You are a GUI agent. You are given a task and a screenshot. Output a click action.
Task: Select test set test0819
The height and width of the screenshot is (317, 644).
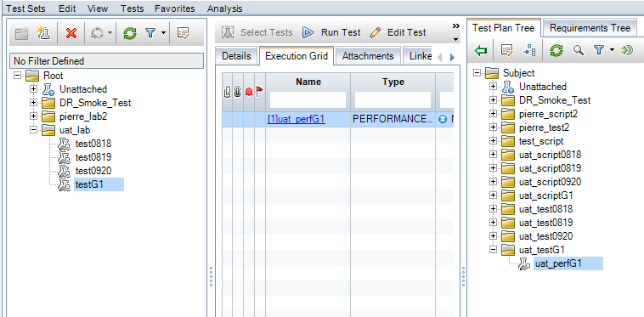(93, 157)
